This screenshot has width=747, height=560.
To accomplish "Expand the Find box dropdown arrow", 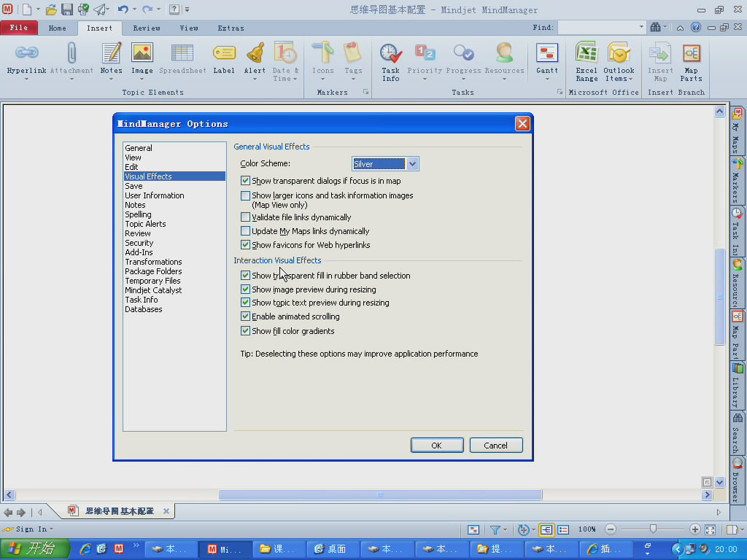I will [641, 27].
